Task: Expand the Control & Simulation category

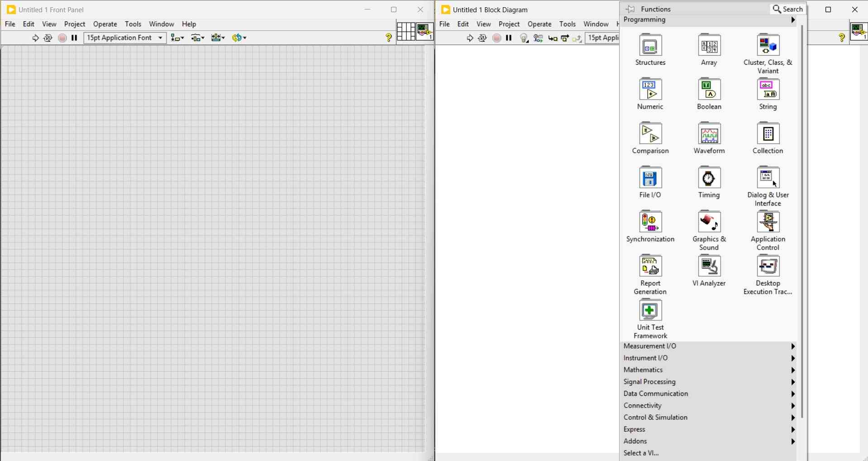Action: coord(709,418)
